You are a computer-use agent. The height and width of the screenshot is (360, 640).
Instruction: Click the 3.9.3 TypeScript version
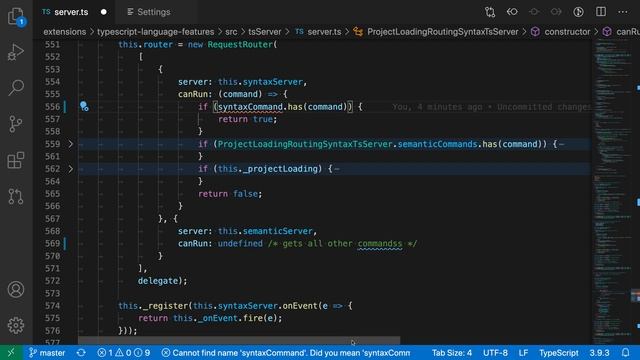pyautogui.click(x=599, y=353)
